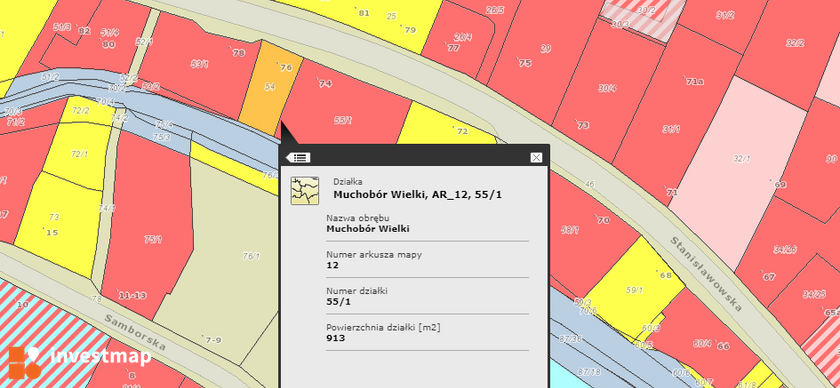Select beige parcel 76/1

pyautogui.click(x=251, y=256)
